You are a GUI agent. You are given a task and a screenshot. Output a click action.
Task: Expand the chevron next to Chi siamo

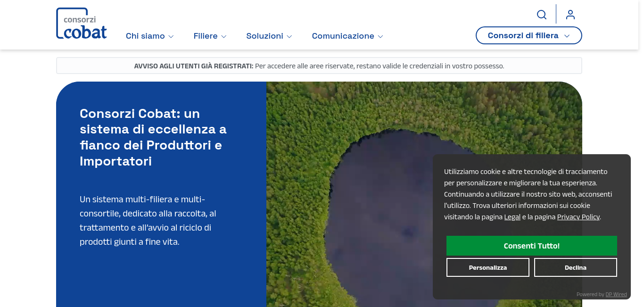tap(171, 36)
